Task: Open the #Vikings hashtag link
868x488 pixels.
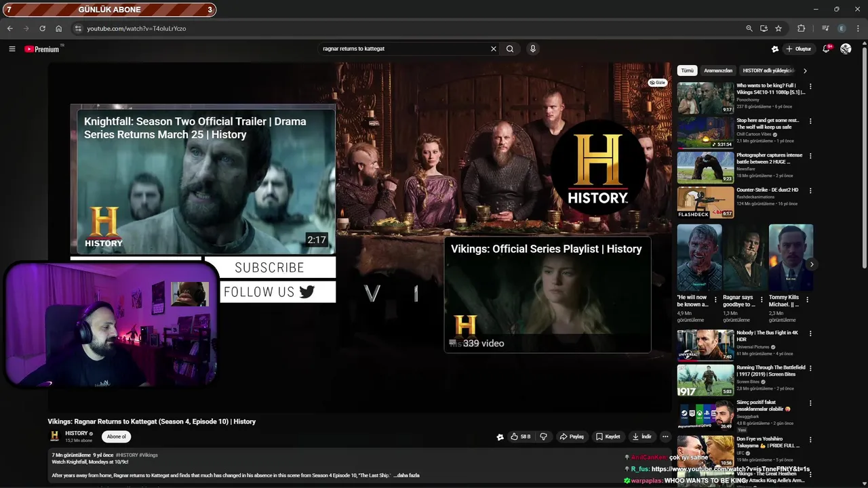Action: point(149,455)
